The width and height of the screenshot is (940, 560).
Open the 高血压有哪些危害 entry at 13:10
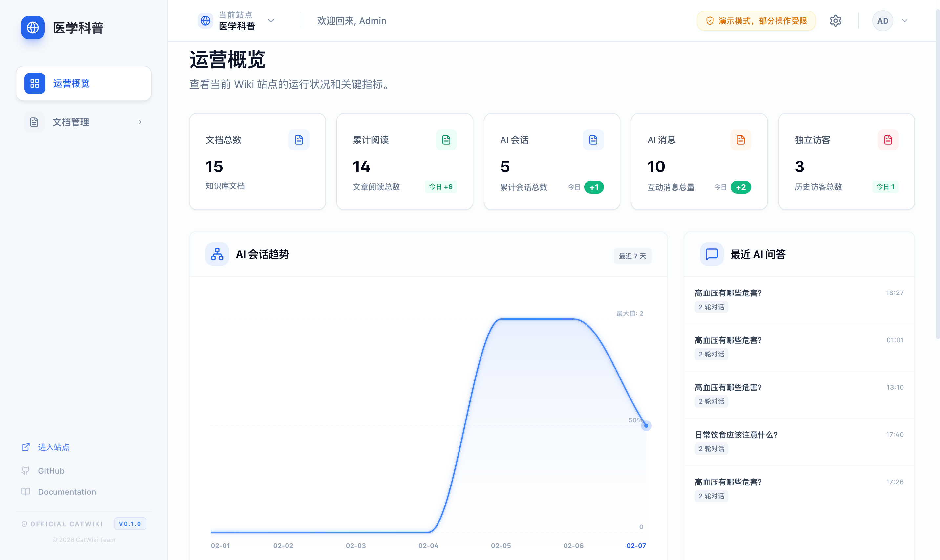point(799,394)
